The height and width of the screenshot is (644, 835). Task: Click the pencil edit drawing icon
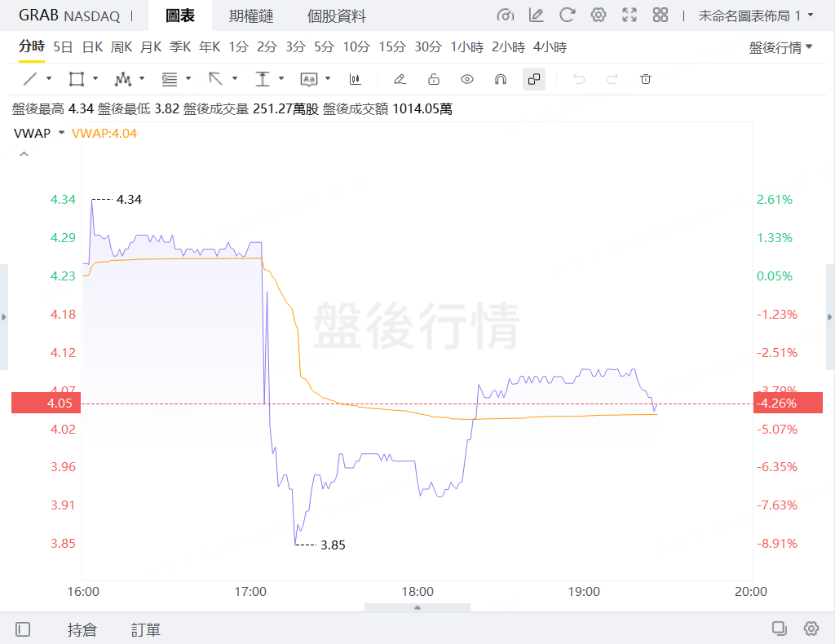[x=400, y=79]
